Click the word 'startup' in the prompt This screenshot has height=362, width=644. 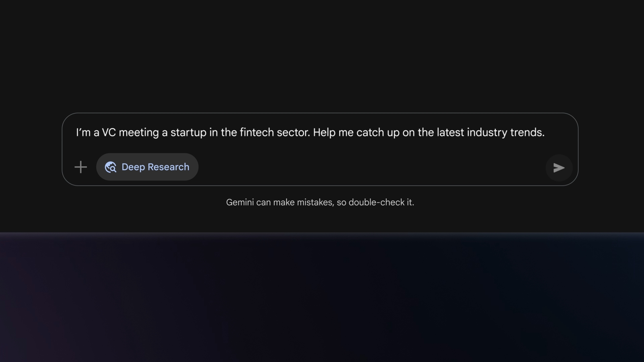(188, 132)
